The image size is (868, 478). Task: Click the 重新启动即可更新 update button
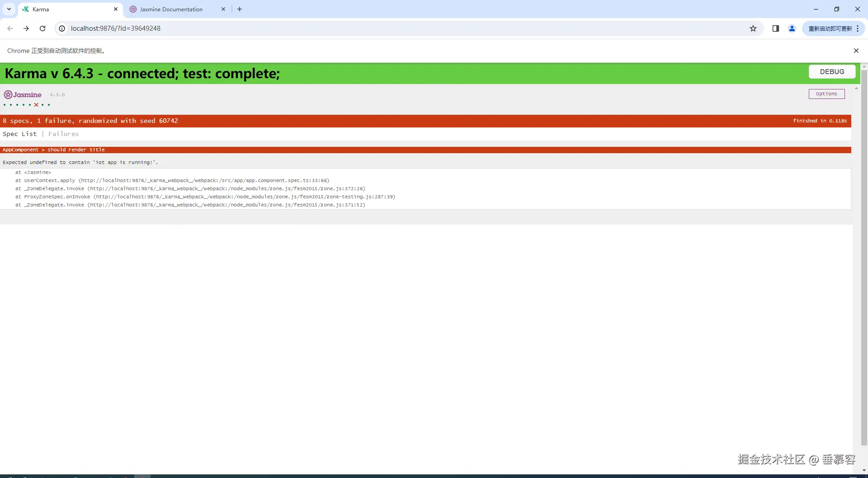[x=830, y=28]
